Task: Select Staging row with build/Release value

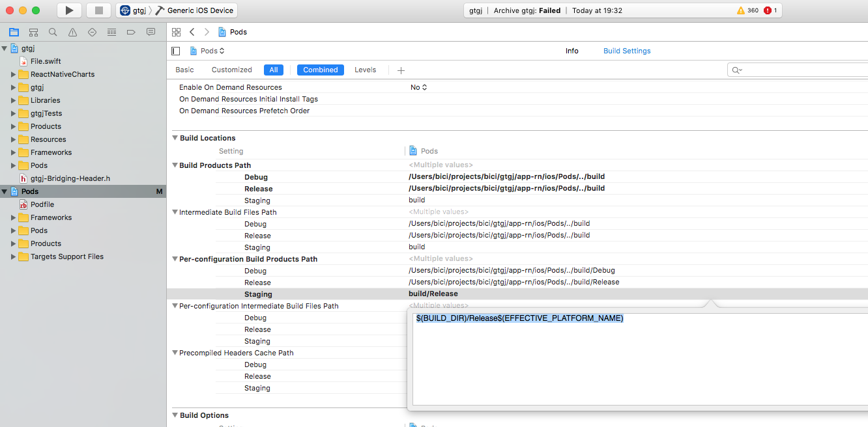Action: tap(517, 294)
